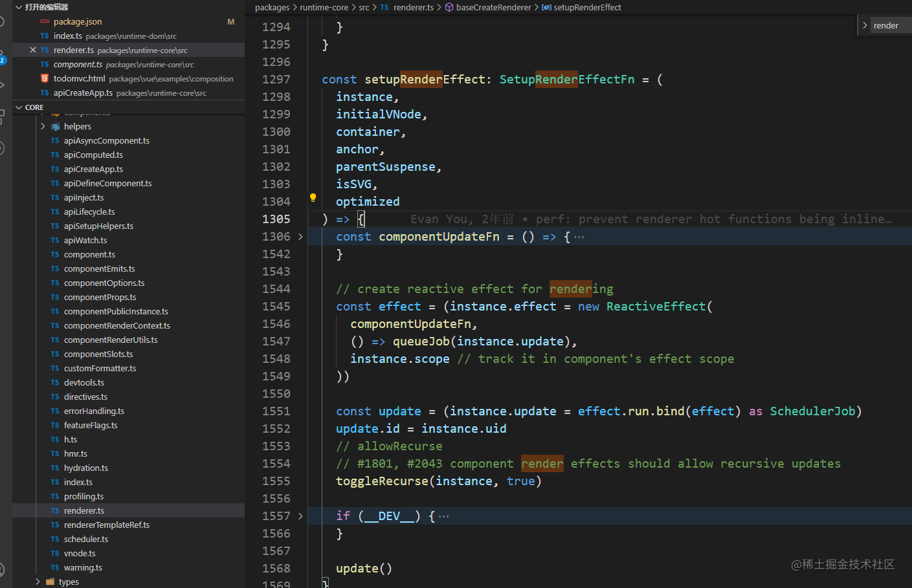
Task: Click the TS icon beside apiInject.ts
Action: click(55, 198)
